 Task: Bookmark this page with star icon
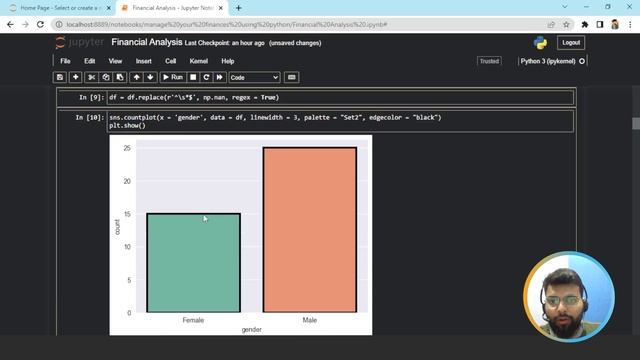click(x=566, y=24)
